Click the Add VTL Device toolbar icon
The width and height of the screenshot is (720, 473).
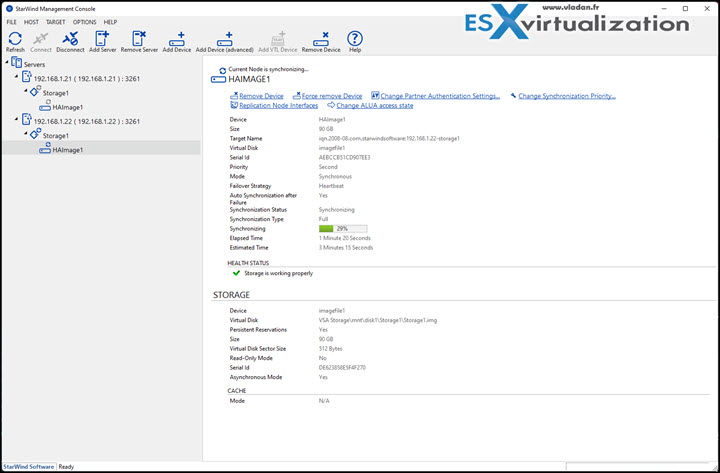click(x=278, y=39)
